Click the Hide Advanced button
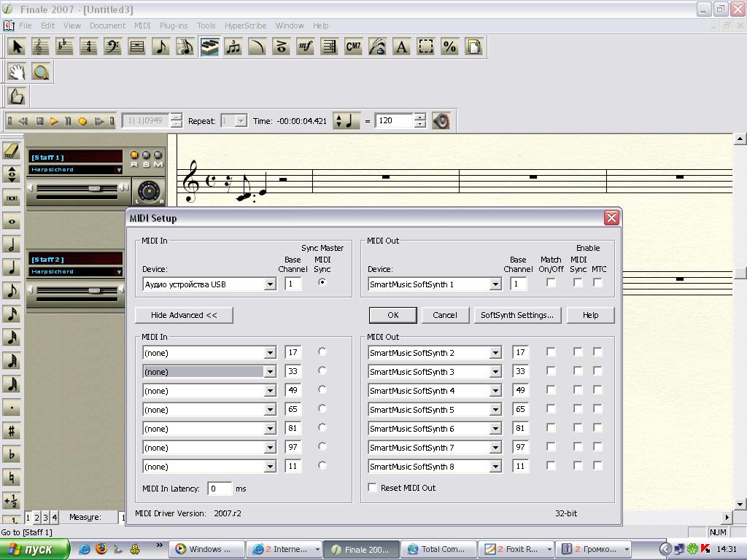 184,315
